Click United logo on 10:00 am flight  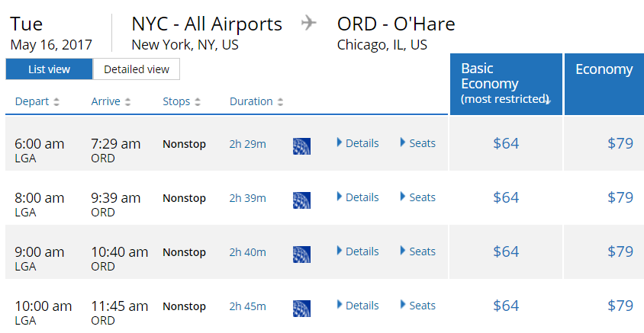click(x=301, y=309)
